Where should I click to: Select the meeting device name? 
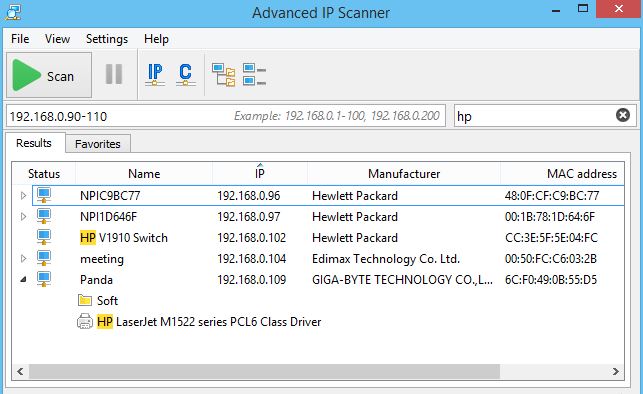(x=102, y=259)
